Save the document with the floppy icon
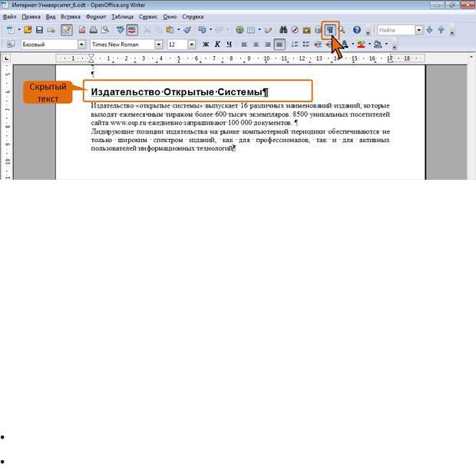Screen dimensions: 476x467 click(39, 30)
